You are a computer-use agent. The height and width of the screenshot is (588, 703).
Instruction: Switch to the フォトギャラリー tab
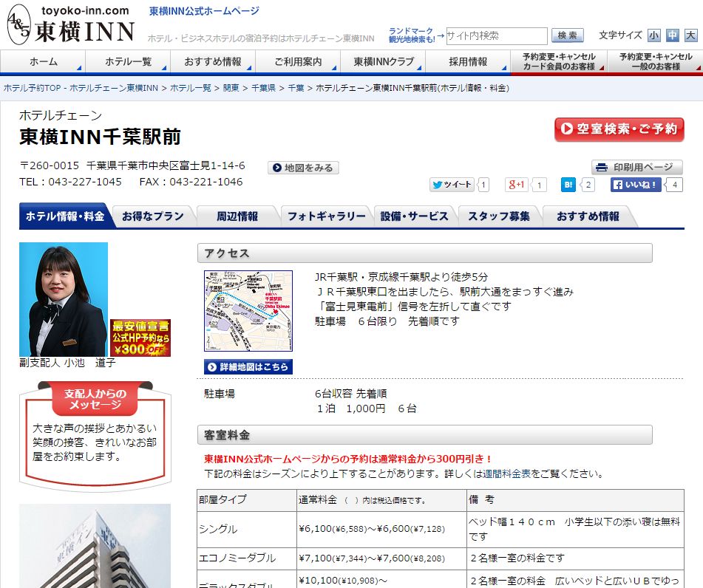pos(326,216)
